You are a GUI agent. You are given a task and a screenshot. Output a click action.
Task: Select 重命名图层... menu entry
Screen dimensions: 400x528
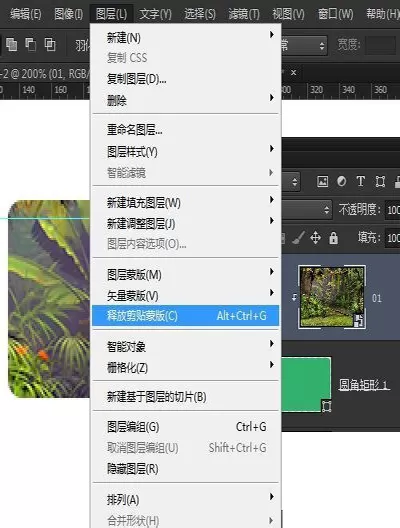click(186, 130)
